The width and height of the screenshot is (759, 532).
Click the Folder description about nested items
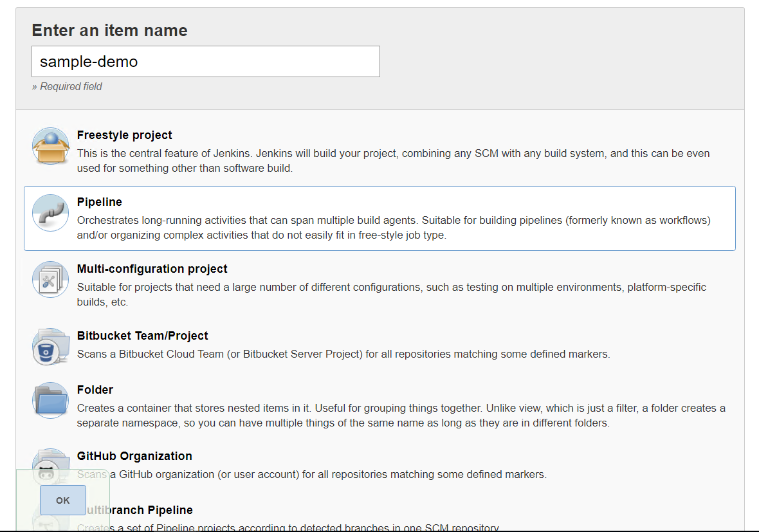400,416
